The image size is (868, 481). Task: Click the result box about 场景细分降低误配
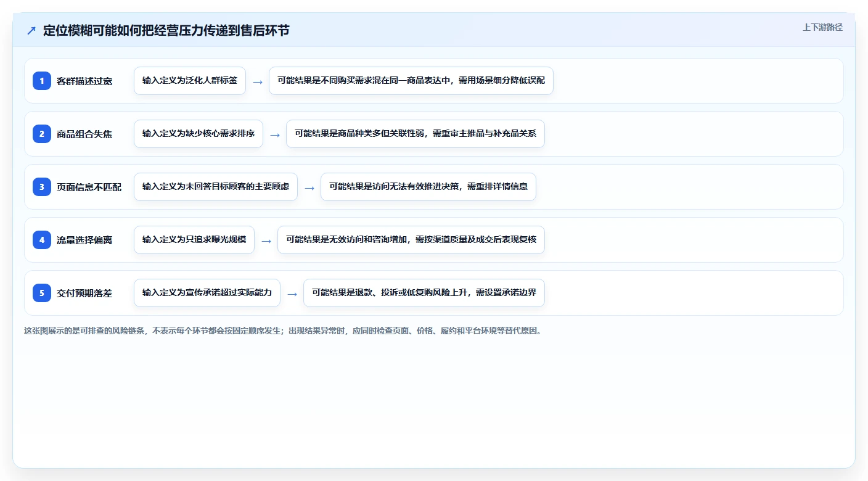411,81
